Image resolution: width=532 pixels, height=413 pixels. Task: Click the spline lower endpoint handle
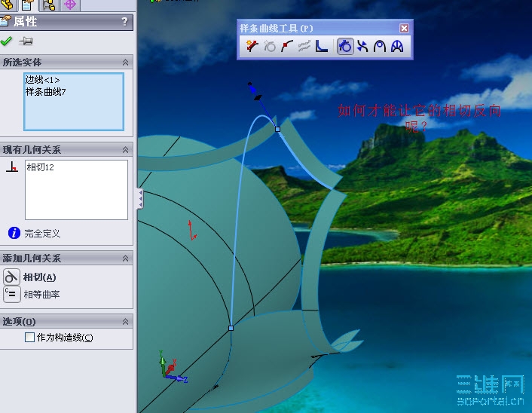pyautogui.click(x=231, y=328)
